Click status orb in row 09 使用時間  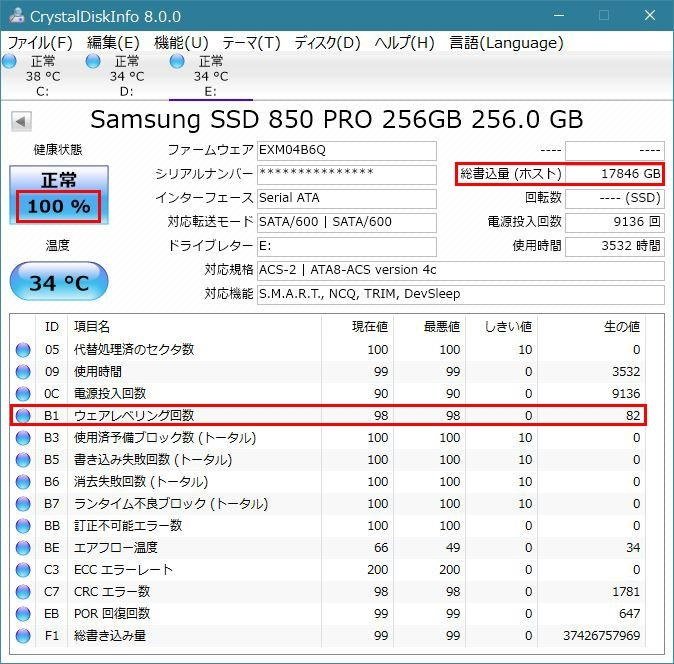coord(23,372)
